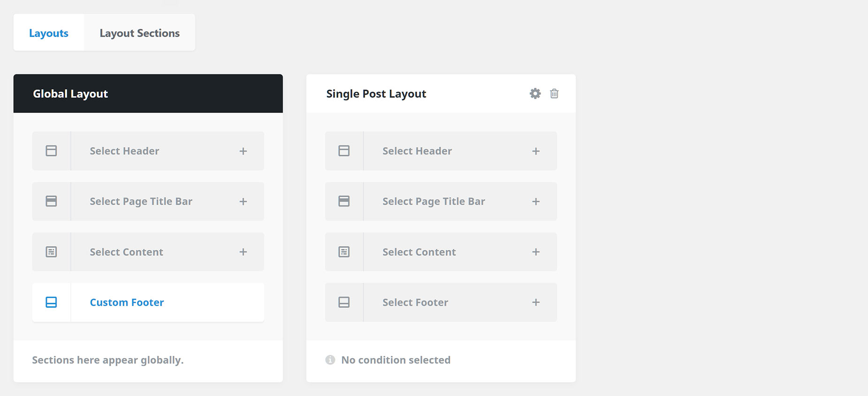Add header via plus in Global Layout

pos(243,151)
